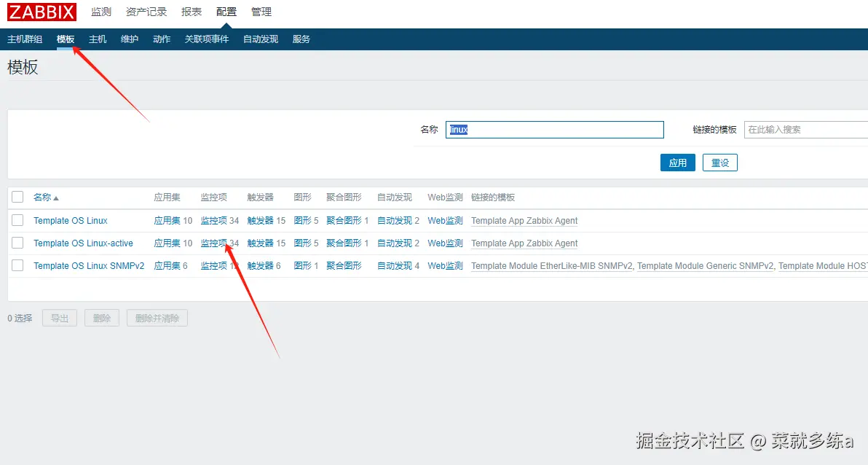The width and height of the screenshot is (868, 465).
Task: Go to 主机 submenu
Action: point(98,39)
